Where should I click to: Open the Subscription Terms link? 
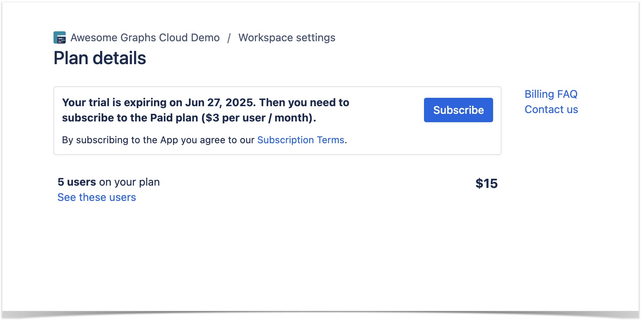click(x=301, y=140)
